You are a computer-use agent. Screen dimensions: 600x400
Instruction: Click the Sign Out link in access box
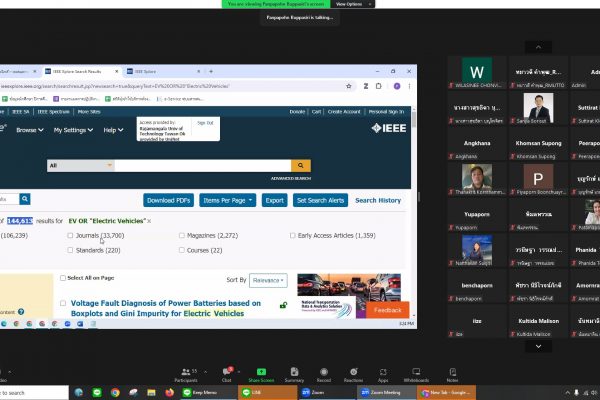(205, 123)
